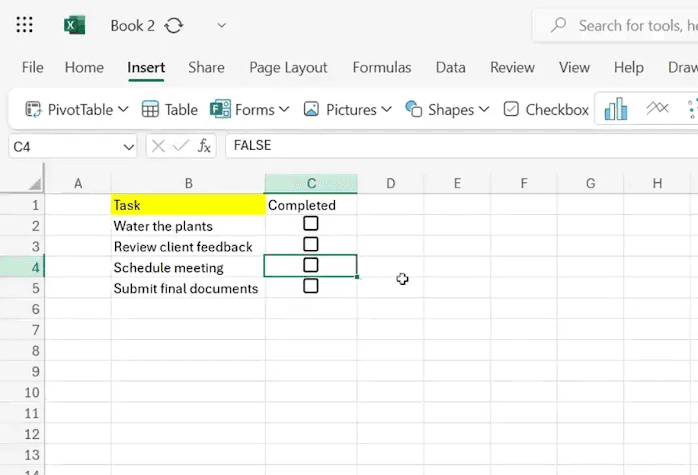Click the sync status icon next to Book 2
The height and width of the screenshot is (475, 698).
[174, 26]
